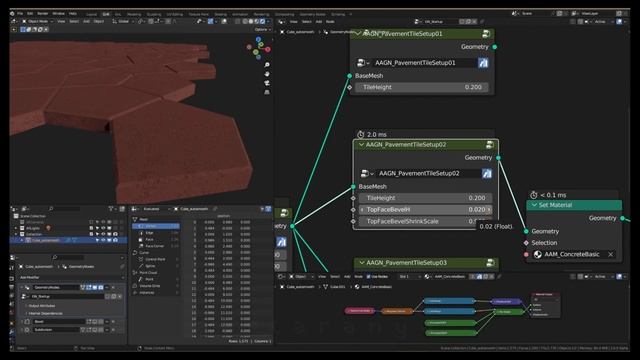This screenshot has width=640, height=360.
Task: Remove AAM_ConcreteBasic material with X
Action: click(x=611, y=254)
